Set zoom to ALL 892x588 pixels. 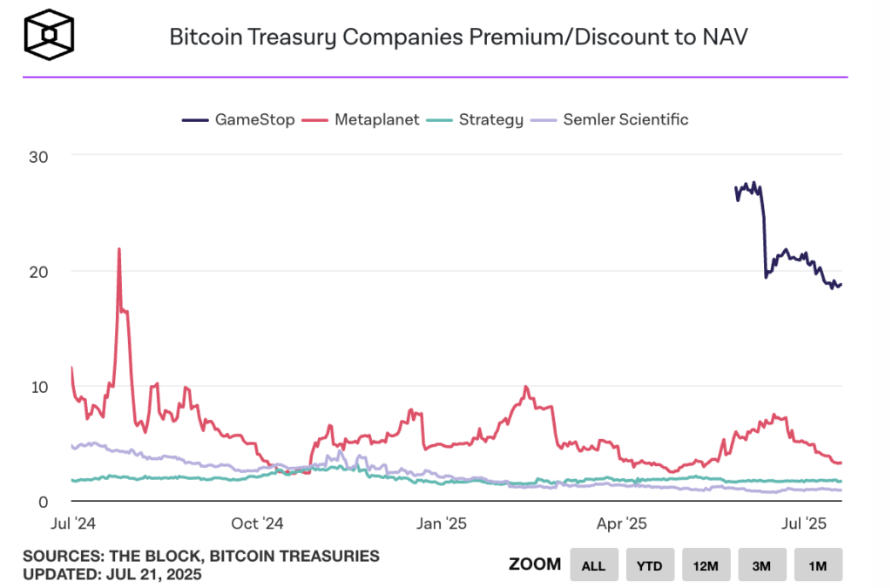click(593, 565)
